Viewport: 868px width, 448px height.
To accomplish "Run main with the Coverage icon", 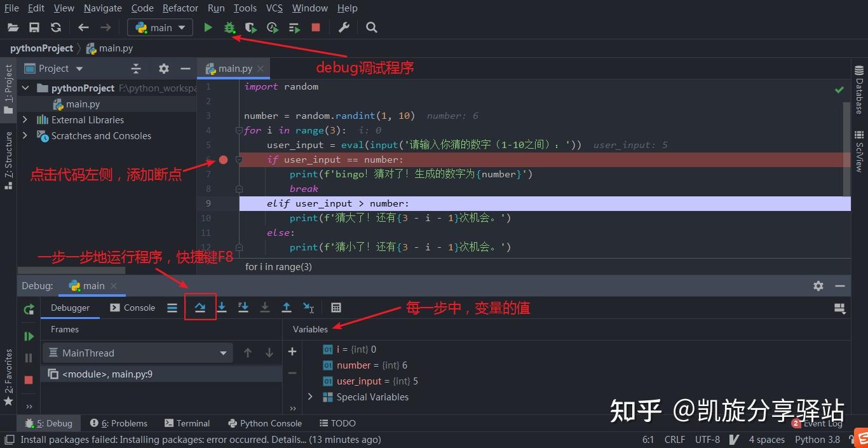I will coord(250,27).
